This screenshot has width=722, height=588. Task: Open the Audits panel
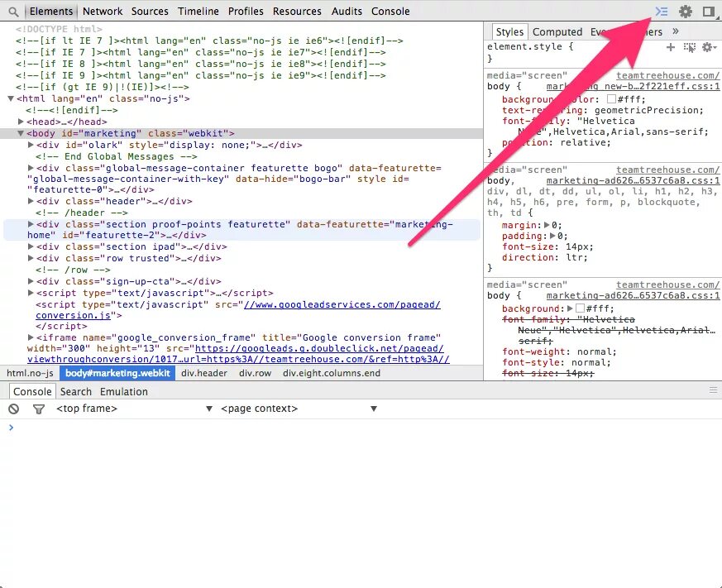tap(347, 11)
